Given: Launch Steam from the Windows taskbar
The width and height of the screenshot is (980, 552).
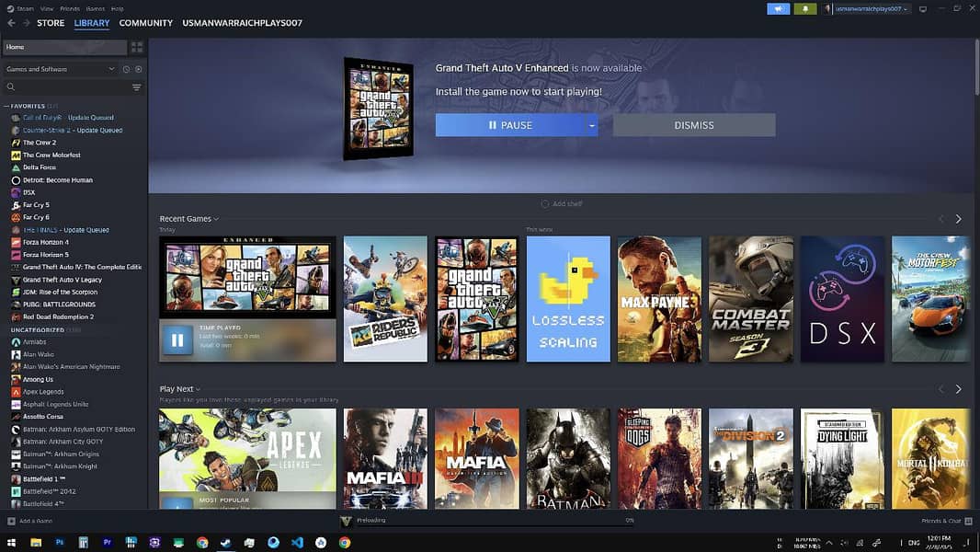Looking at the screenshot, I should pyautogui.click(x=225, y=543).
